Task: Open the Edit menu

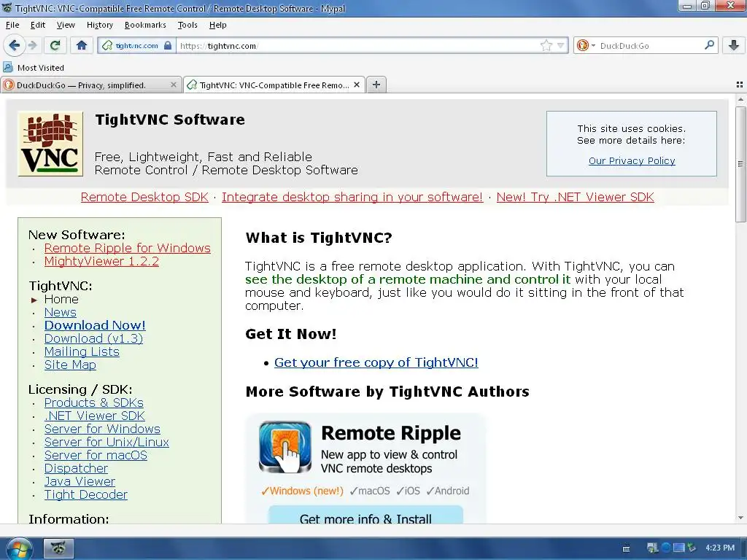Action: point(38,25)
